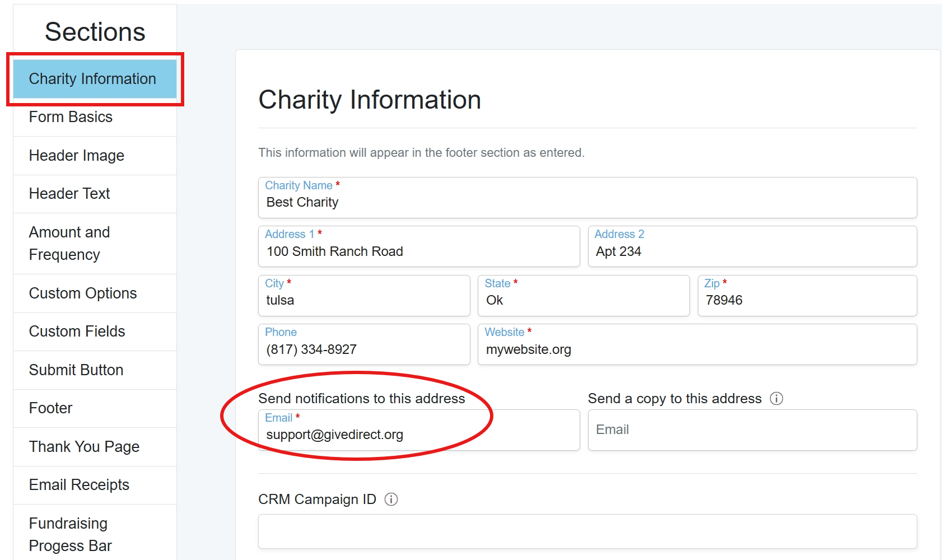Click the Website field containing mywebsite.org
Screen dimensions: 942x560
(x=697, y=344)
